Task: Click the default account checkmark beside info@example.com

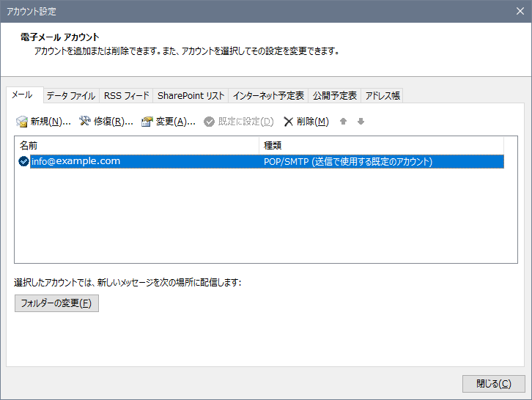Action: 23,162
